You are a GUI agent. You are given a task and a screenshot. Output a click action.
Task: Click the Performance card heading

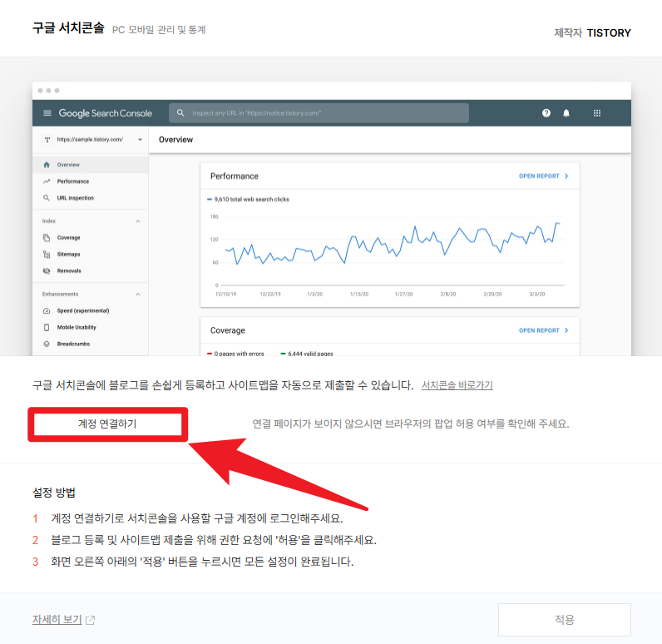pos(235,176)
